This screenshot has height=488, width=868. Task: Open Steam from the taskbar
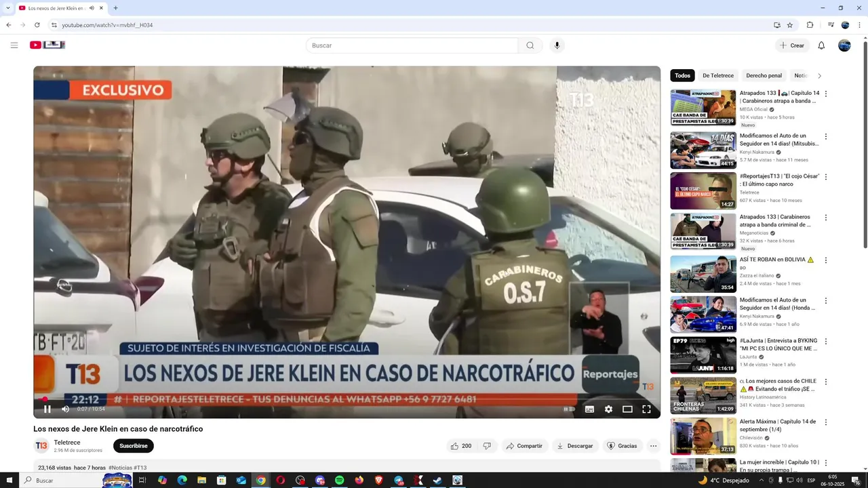tap(438, 480)
